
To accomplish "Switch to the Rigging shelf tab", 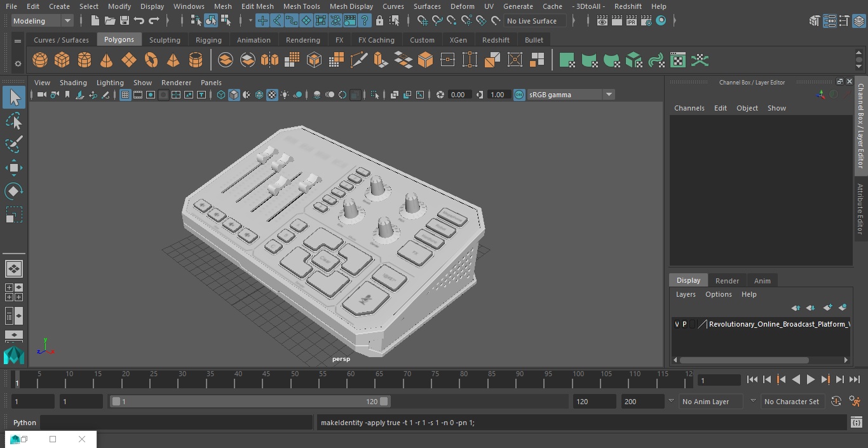I will pyautogui.click(x=208, y=40).
